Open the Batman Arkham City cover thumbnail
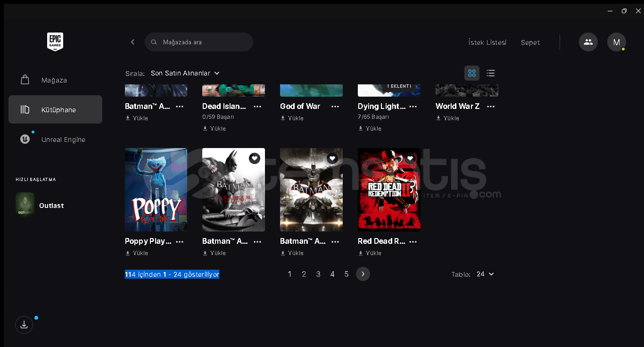 (233, 190)
